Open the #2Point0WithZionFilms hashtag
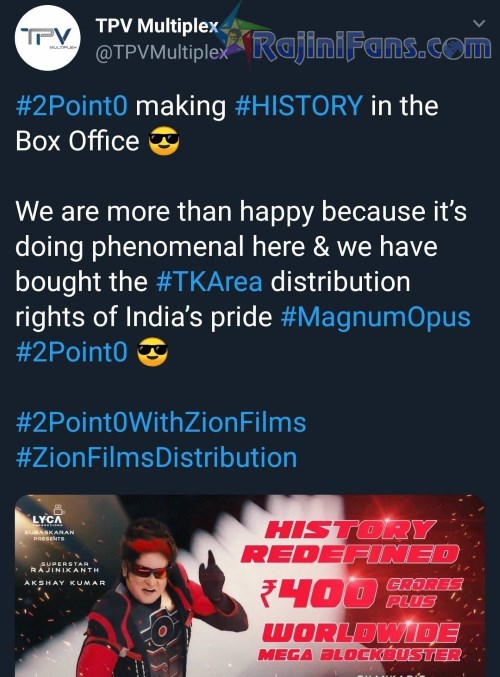 (x=161, y=423)
